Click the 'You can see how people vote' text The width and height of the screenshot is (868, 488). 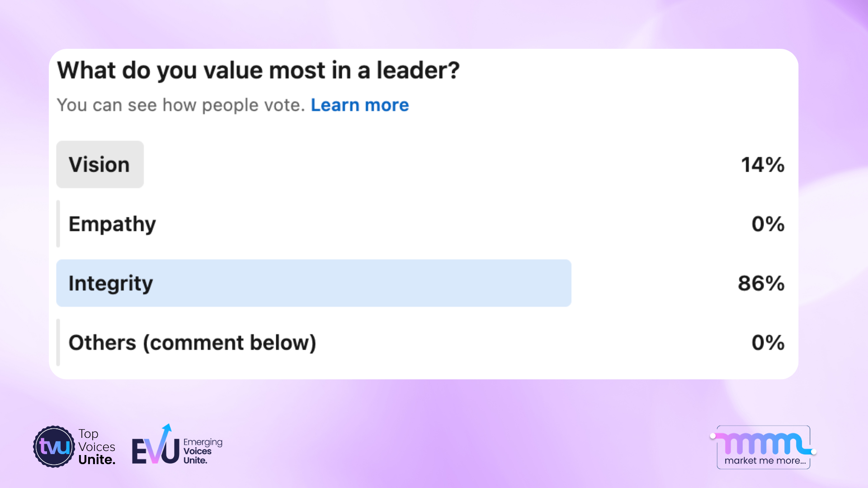tap(181, 105)
